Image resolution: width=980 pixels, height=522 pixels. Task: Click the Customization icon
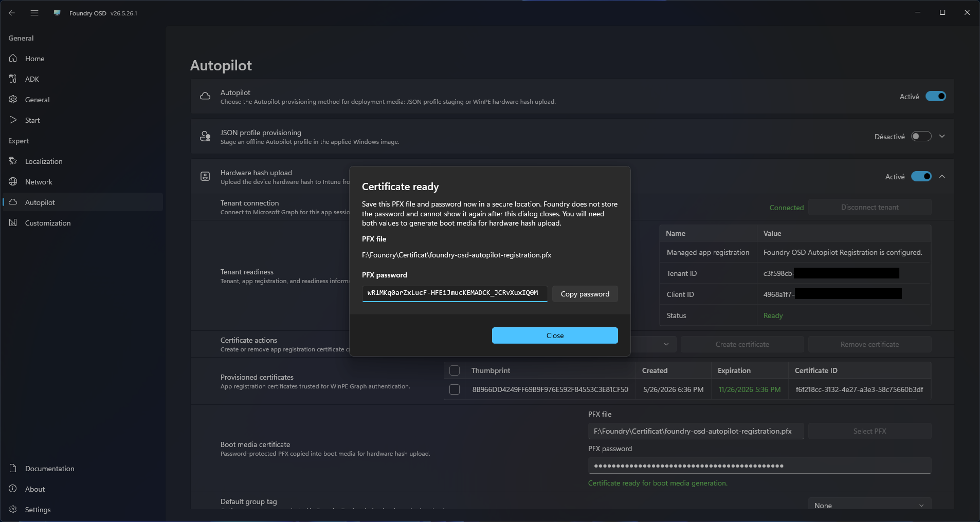(x=13, y=223)
